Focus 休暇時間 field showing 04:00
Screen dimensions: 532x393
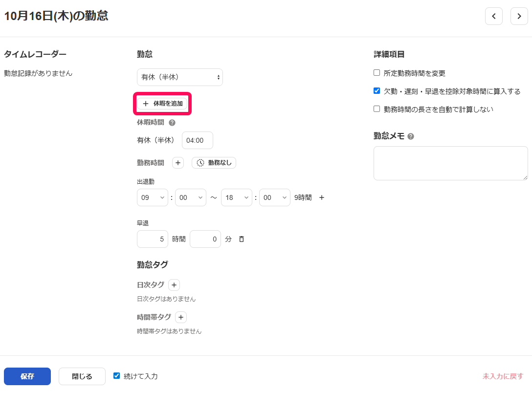coord(198,140)
